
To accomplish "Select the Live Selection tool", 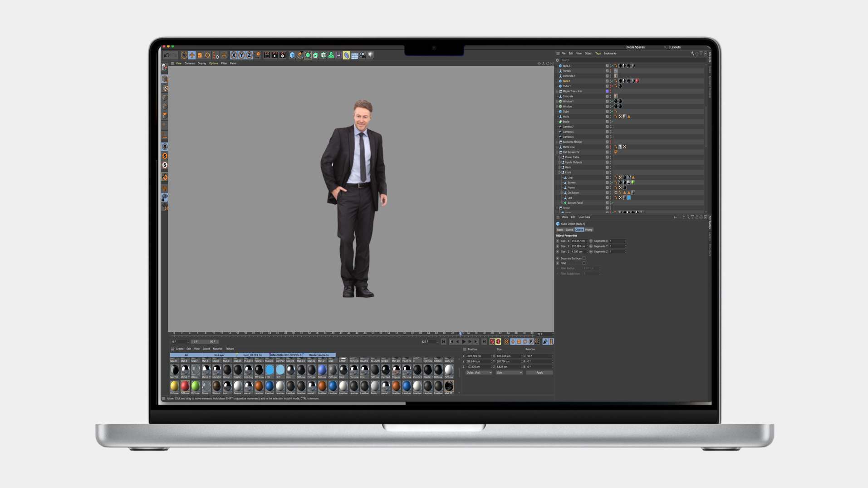I will (x=184, y=55).
